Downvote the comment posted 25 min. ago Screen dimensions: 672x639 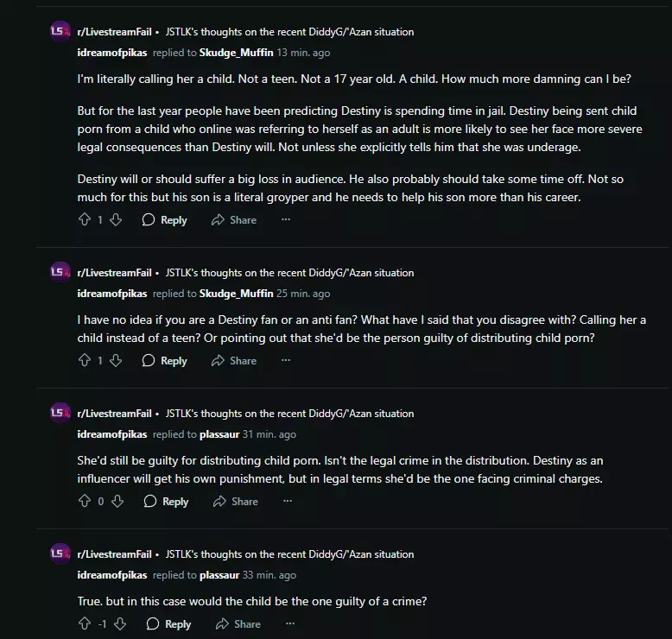click(116, 360)
